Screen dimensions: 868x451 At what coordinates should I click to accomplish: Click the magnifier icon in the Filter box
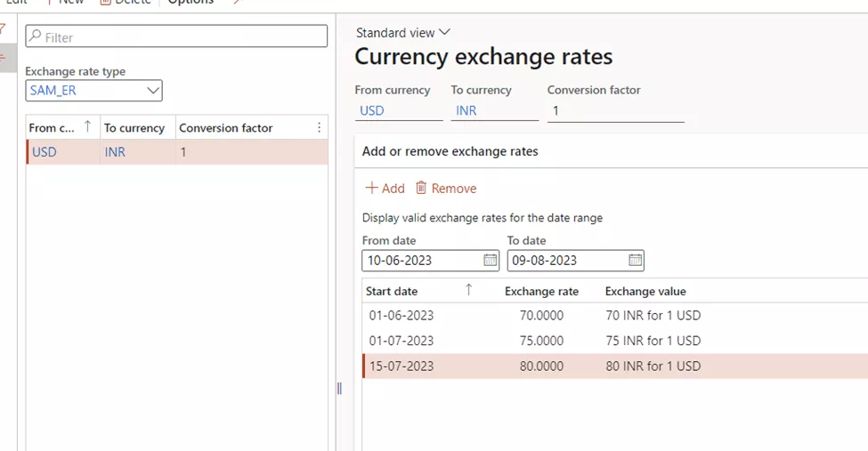point(35,36)
